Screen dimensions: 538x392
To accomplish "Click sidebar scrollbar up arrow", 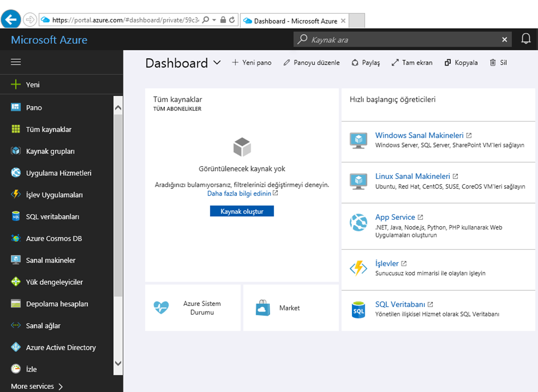I will click(118, 107).
